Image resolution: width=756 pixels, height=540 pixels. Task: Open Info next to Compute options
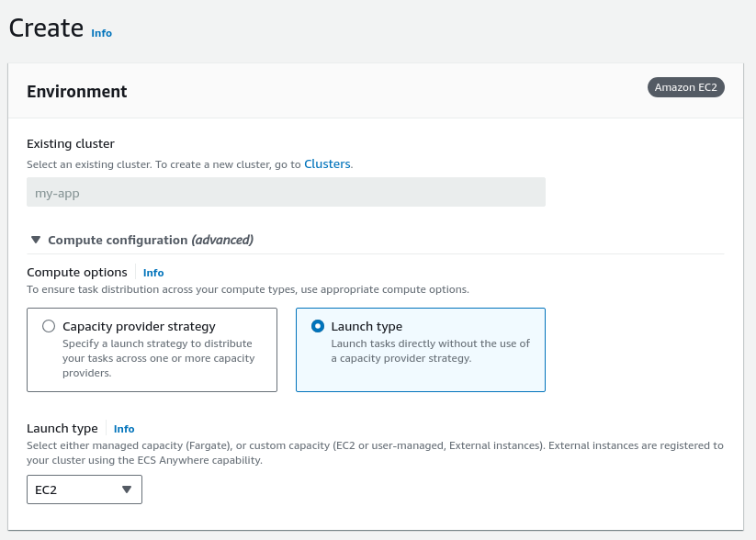pos(153,273)
